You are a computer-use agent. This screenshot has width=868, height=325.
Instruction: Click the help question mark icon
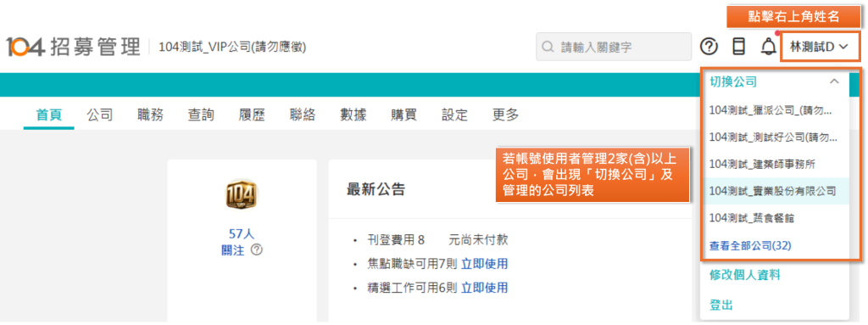[x=709, y=47]
